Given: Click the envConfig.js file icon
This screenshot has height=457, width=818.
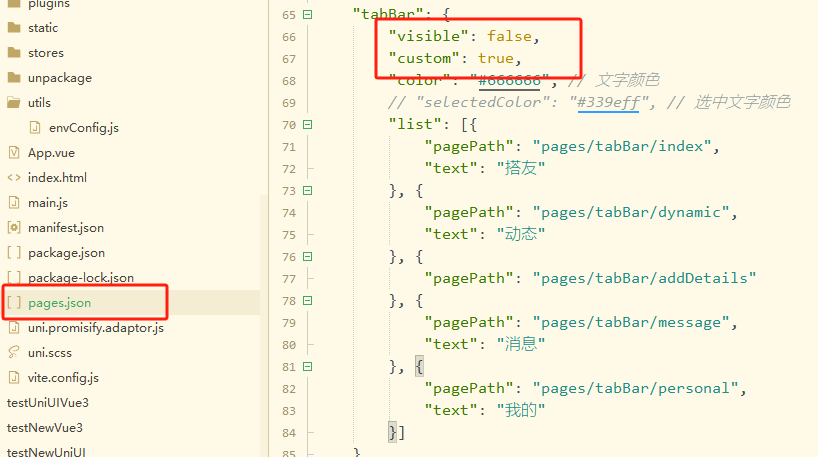Looking at the screenshot, I should 35,127.
